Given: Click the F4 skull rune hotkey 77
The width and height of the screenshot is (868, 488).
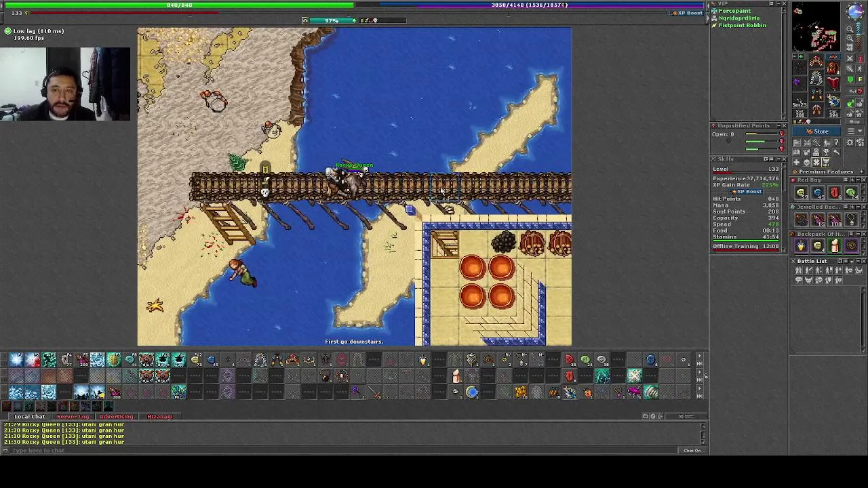Looking at the screenshot, I should (65, 360).
